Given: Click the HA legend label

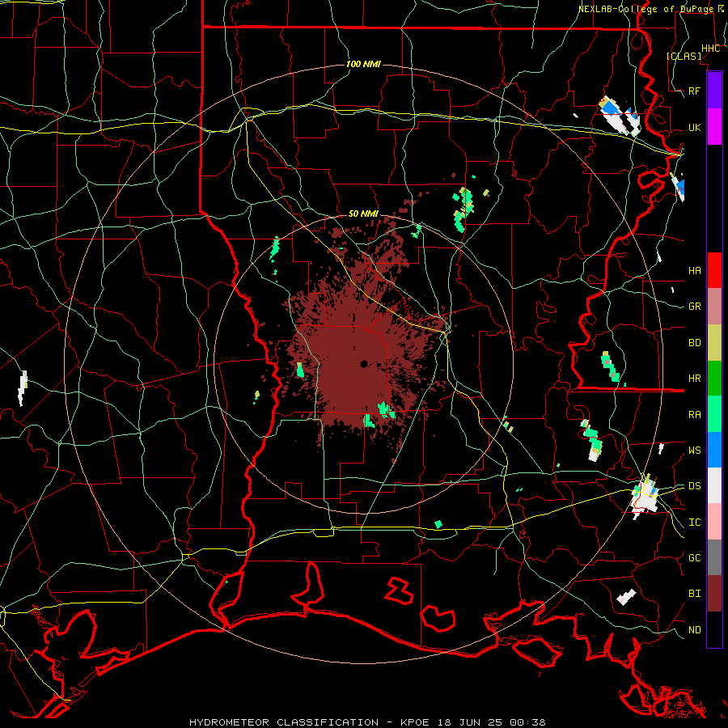Looking at the screenshot, I should [695, 270].
